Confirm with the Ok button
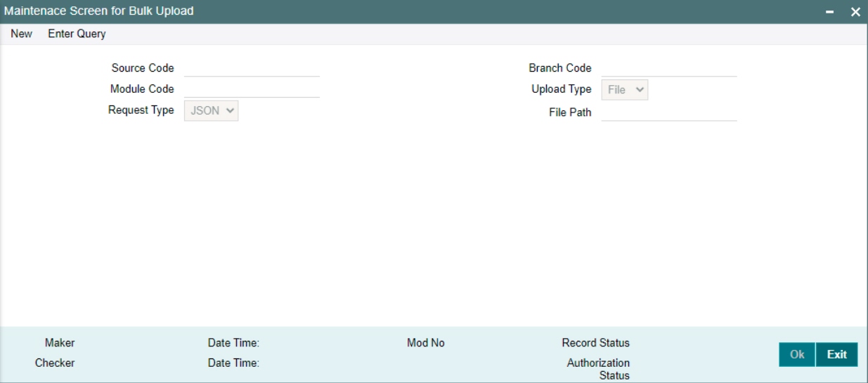868x383 pixels. tap(797, 355)
